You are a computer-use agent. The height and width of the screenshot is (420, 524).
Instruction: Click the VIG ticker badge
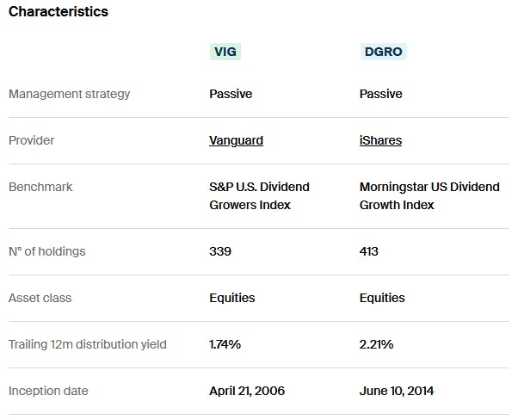(x=225, y=52)
